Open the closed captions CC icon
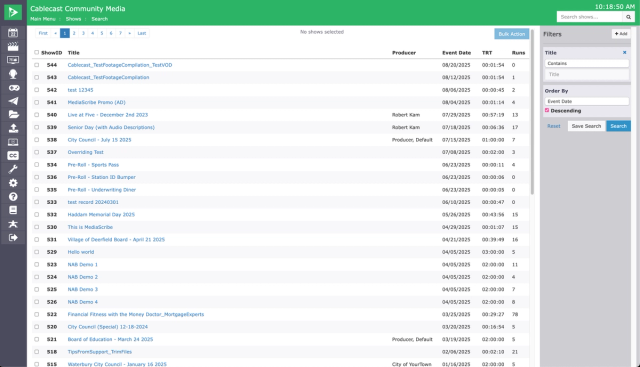The height and width of the screenshot is (367, 640). (x=13, y=156)
